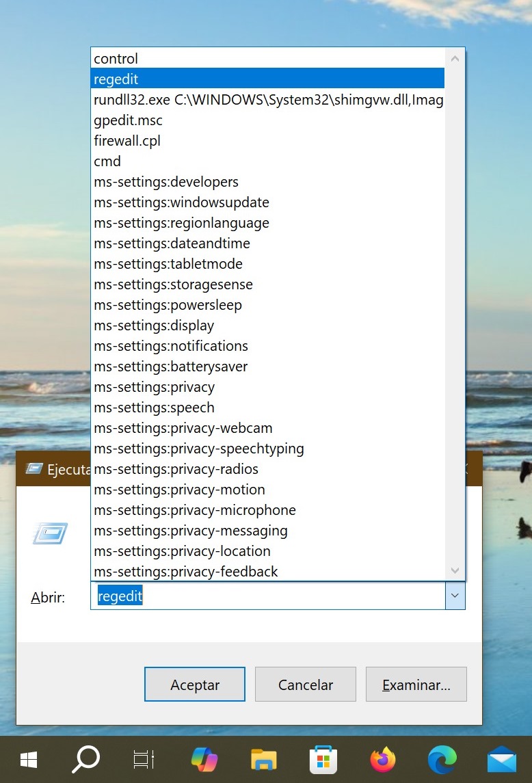Click the list's scroll-down arrow
The height and width of the screenshot is (783, 532).
coord(455,570)
